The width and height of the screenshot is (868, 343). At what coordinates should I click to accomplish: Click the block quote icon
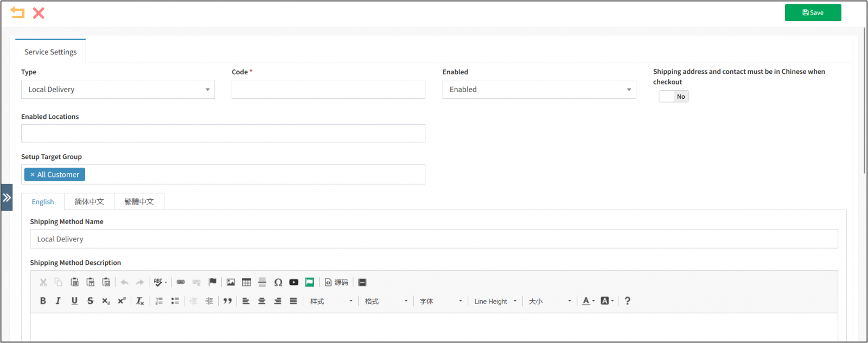point(227,301)
